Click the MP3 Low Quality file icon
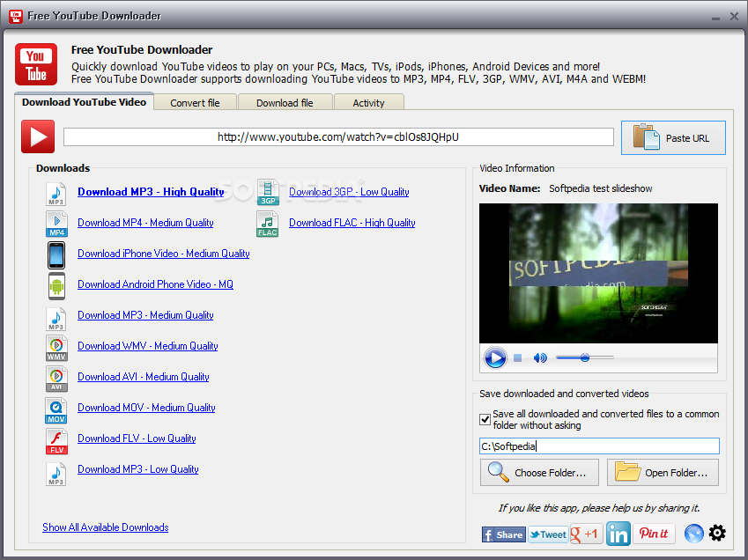The height and width of the screenshot is (560, 748). tap(56, 474)
